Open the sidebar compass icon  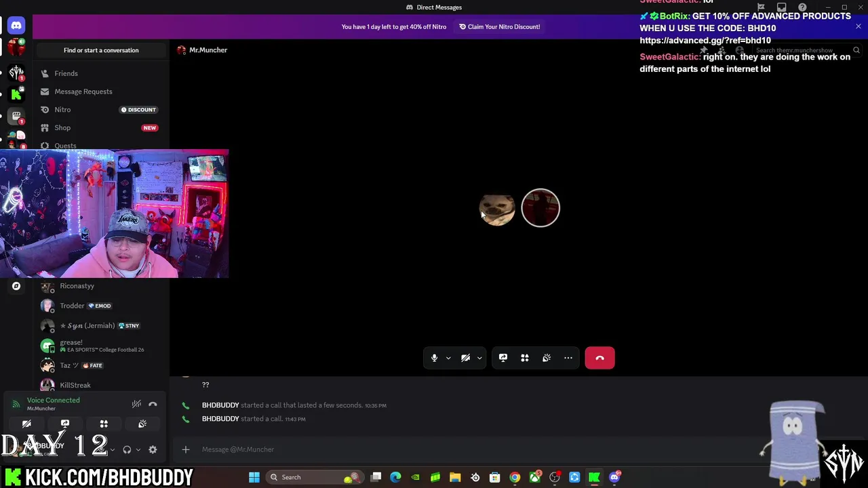coord(16,286)
